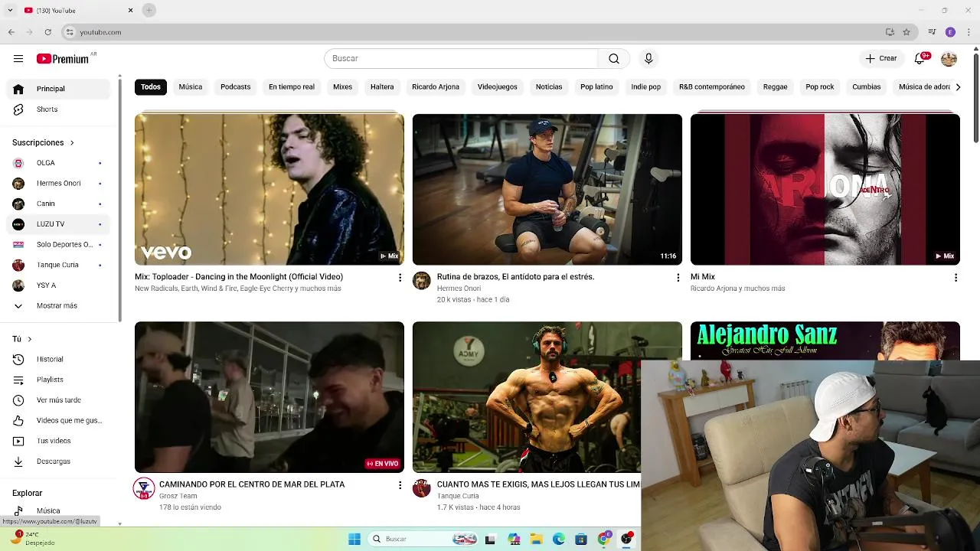Select the Mixes filter chip

[342, 87]
